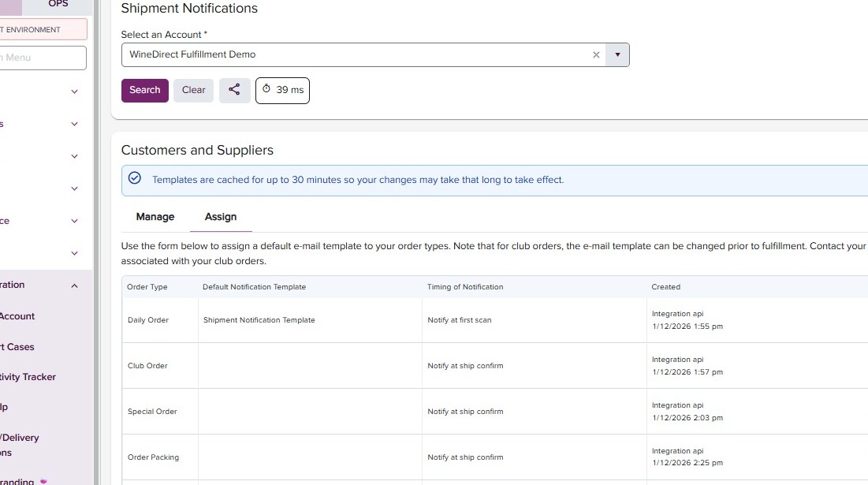
Task: Click the Timing of Notification column header
Action: click(x=465, y=287)
